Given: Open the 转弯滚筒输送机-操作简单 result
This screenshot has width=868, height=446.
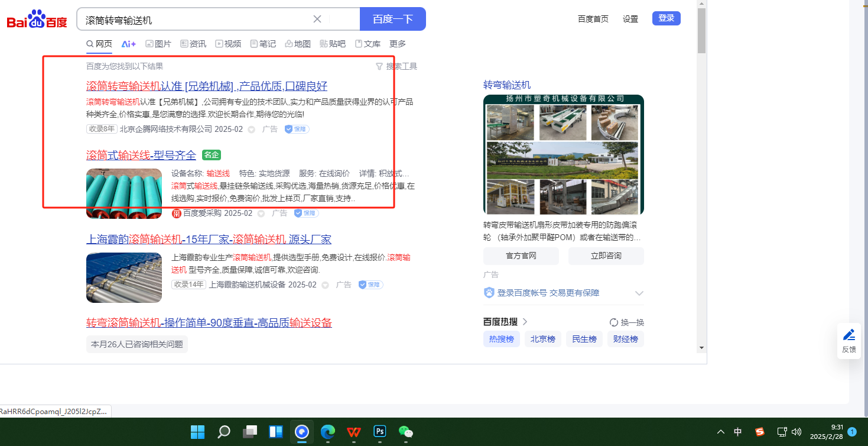Looking at the screenshot, I should [x=209, y=323].
